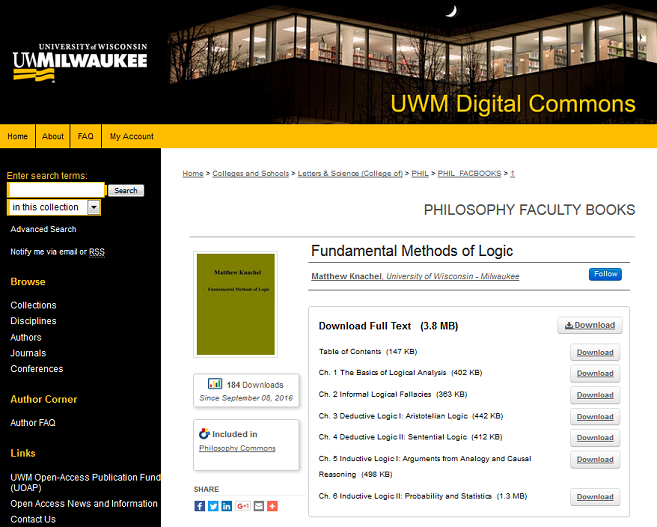Focus the search terms input field
The image size is (657, 527).
pos(56,190)
